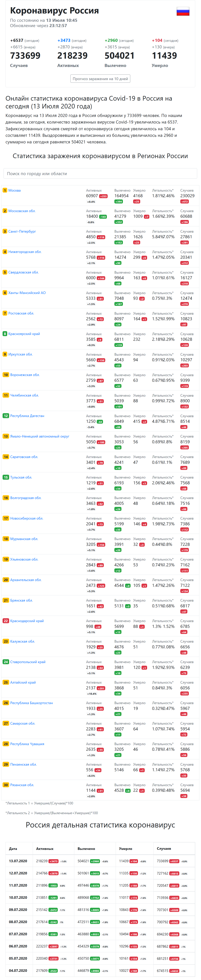Open the Пензенская обл. link
Image resolution: width=201 pixels, height=980 pixels.
(x=23, y=765)
